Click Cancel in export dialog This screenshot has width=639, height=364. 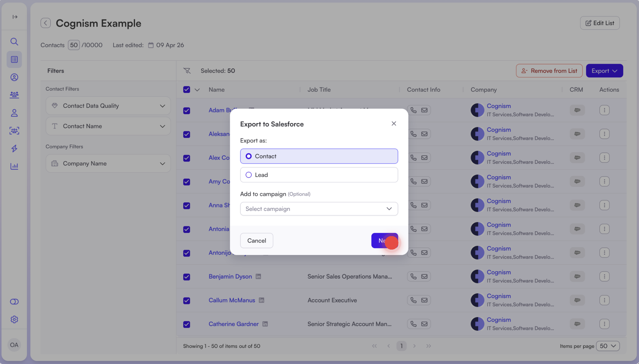click(x=256, y=241)
